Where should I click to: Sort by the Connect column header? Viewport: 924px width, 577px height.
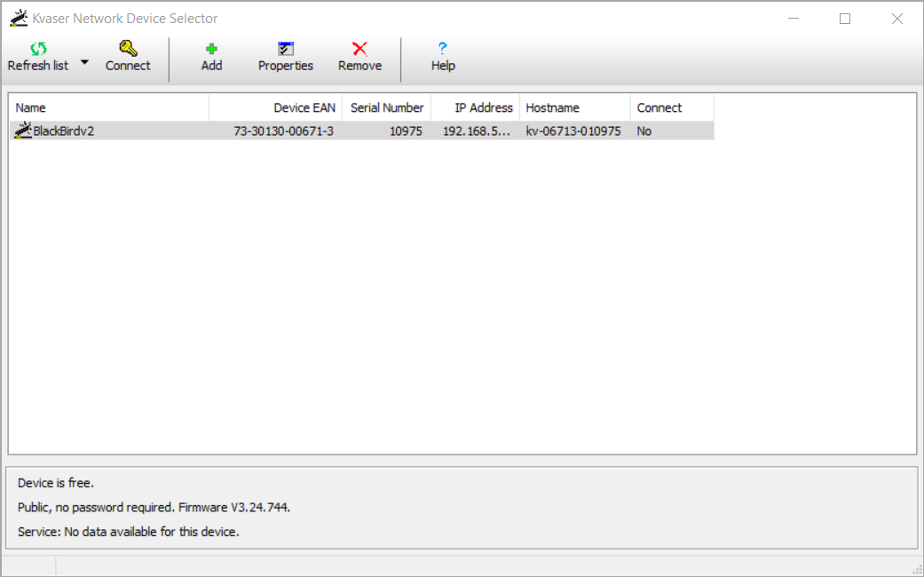tap(673, 108)
